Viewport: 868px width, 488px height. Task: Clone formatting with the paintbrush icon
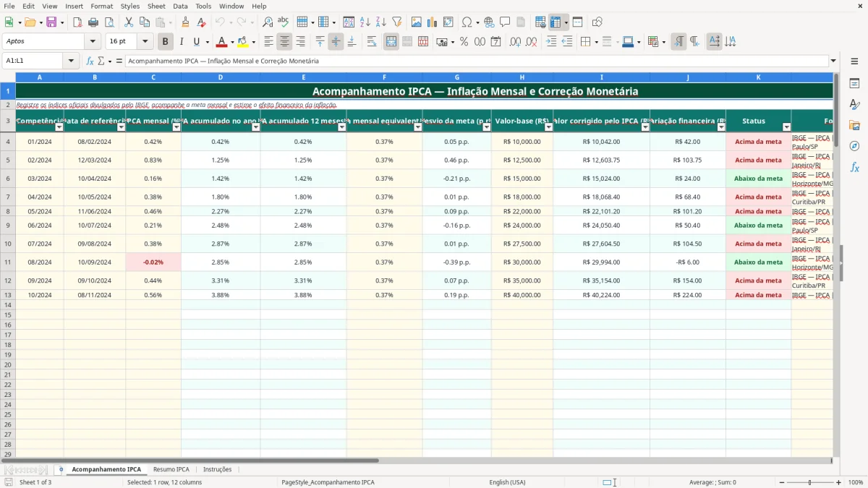(x=186, y=22)
